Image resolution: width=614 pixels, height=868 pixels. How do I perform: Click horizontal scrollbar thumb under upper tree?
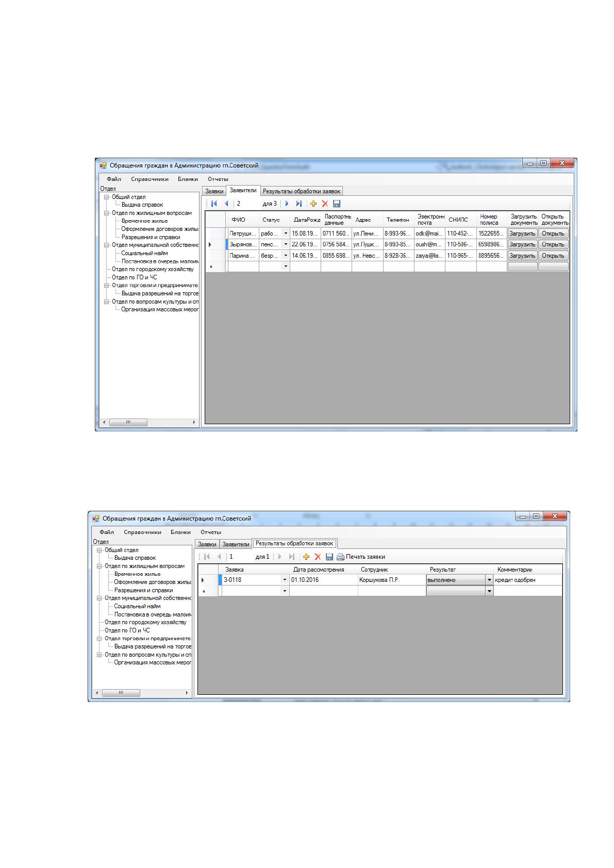pyautogui.click(x=128, y=422)
